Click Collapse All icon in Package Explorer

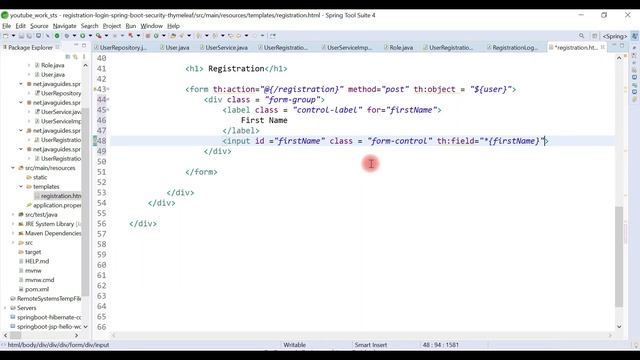coord(68,57)
